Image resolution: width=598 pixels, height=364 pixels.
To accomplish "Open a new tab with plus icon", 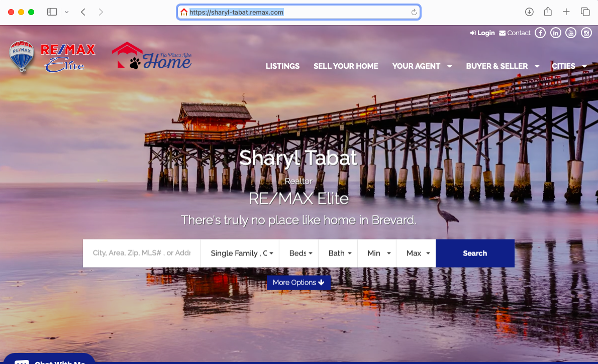I will pos(566,12).
